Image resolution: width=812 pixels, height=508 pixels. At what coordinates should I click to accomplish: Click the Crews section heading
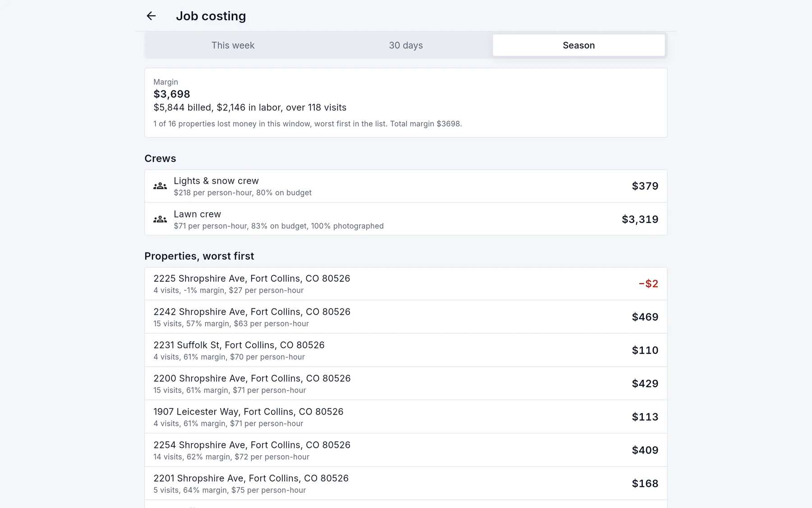[160, 158]
